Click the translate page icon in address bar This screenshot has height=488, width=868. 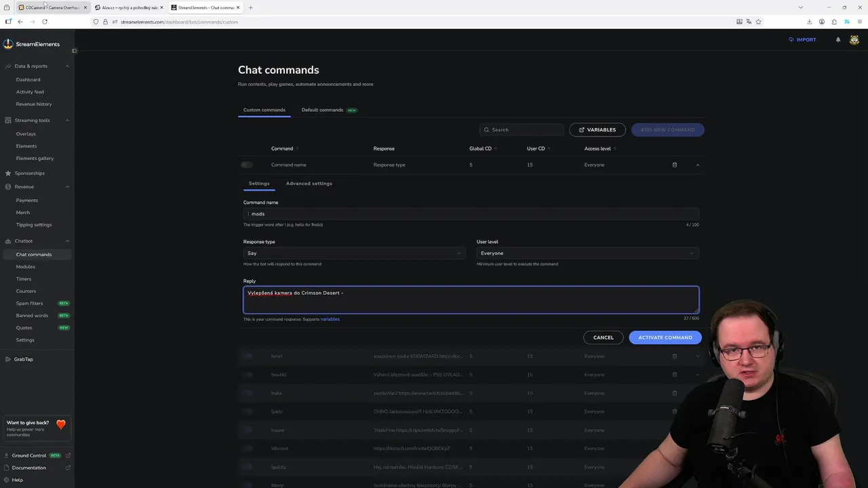tap(749, 22)
